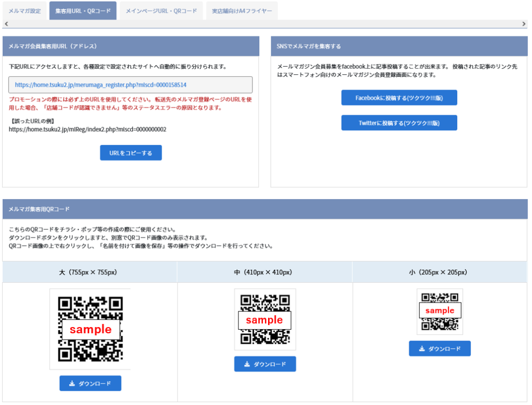
Task: Click the left scroll arrow under tabs
Action: pyautogui.click(x=6, y=24)
